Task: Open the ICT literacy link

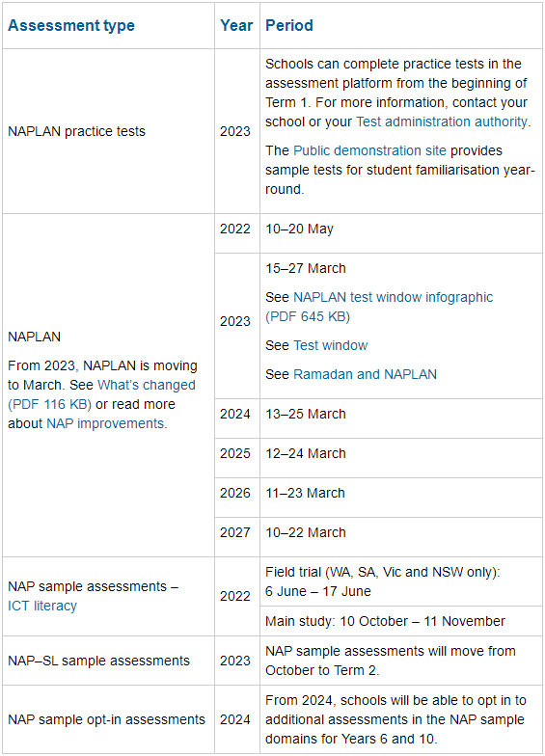Action: pyautogui.click(x=42, y=606)
